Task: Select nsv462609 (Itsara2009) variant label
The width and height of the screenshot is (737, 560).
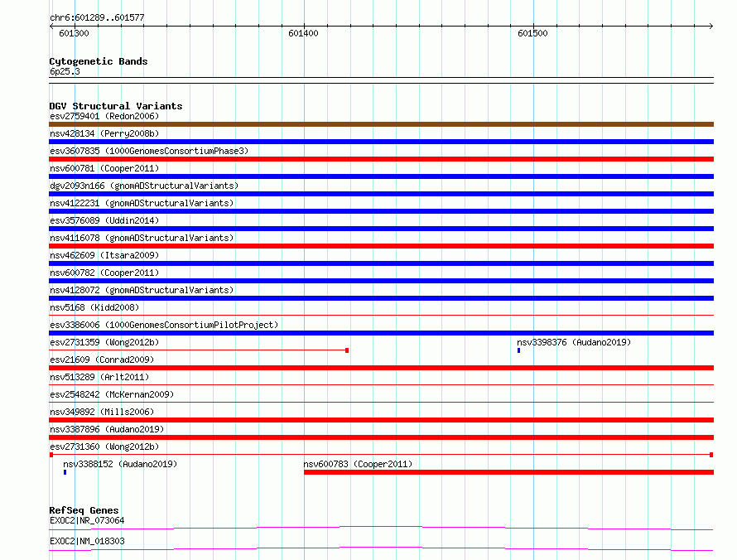Action: [104, 255]
